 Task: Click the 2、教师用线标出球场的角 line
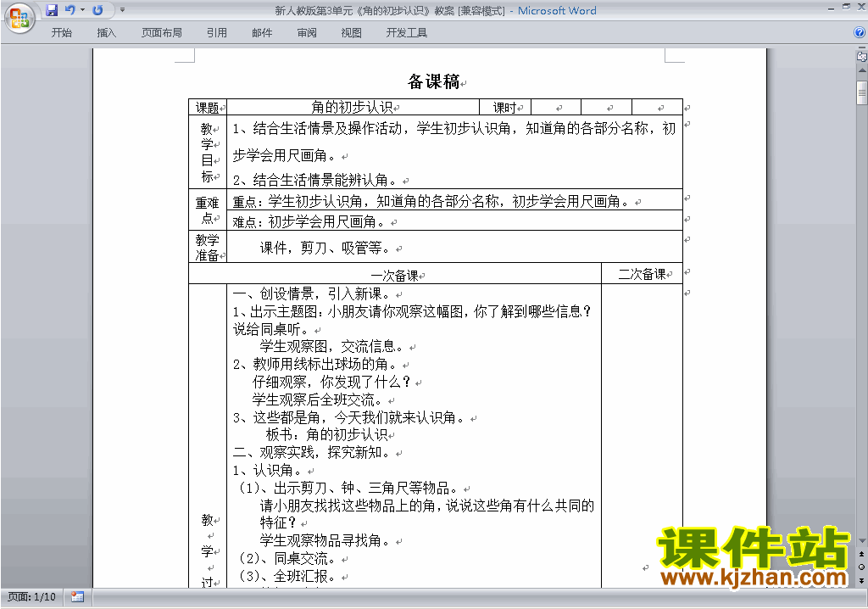pyautogui.click(x=315, y=364)
